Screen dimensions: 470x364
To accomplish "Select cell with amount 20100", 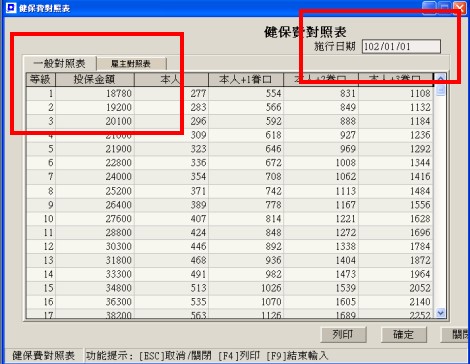I will 95,121.
